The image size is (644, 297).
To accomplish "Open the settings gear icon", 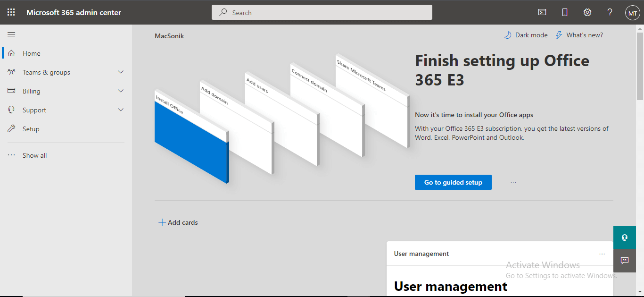I will [x=587, y=12].
